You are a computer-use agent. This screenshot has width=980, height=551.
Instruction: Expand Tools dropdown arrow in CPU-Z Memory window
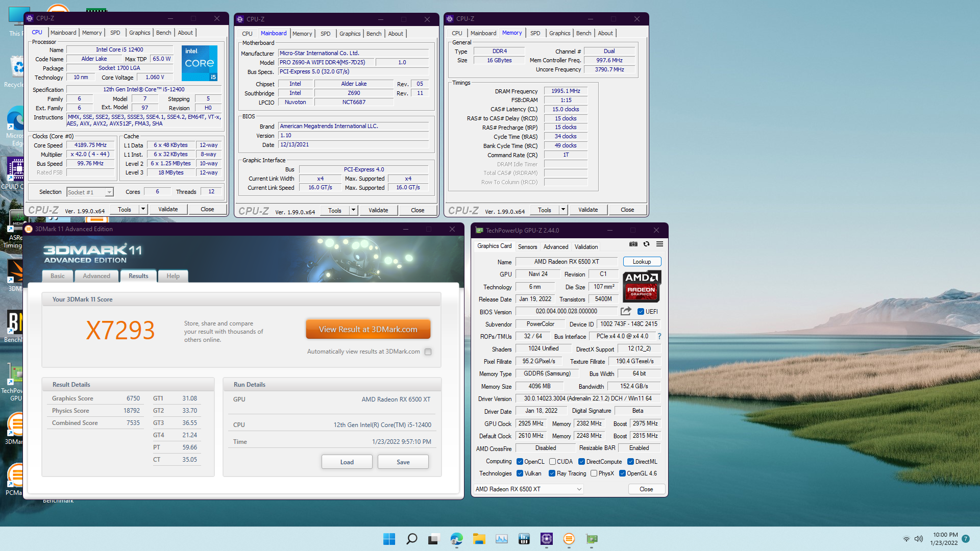[x=563, y=210]
